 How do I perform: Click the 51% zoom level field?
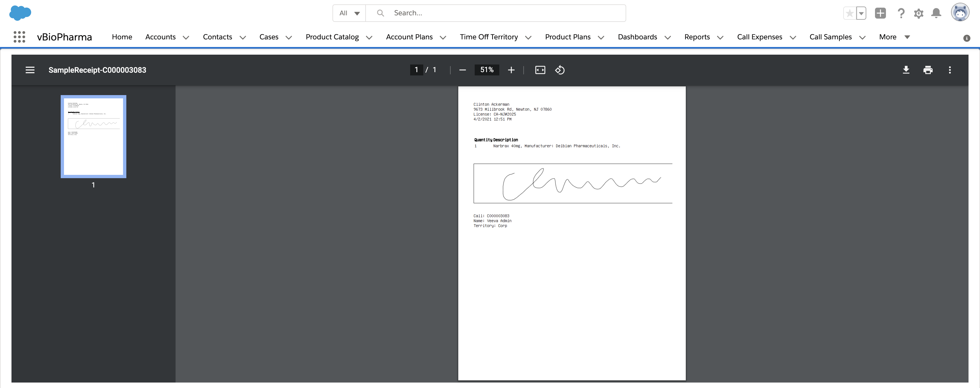[486, 70]
